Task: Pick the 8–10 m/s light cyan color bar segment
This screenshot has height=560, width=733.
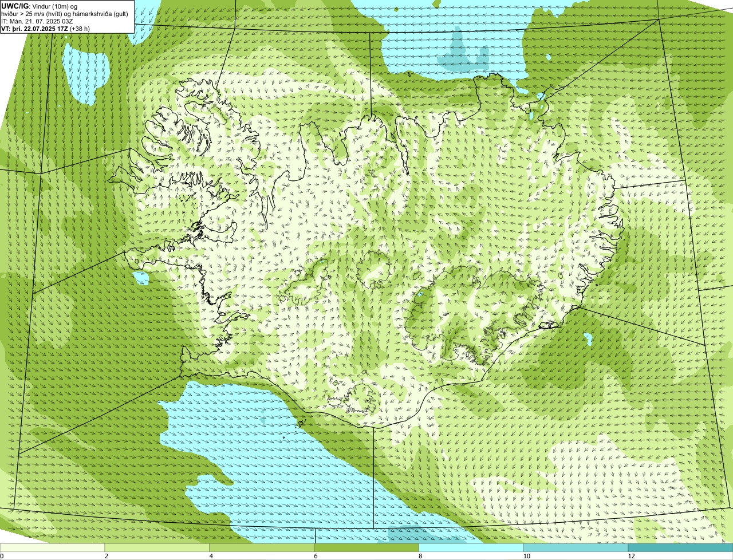Action: click(x=472, y=547)
